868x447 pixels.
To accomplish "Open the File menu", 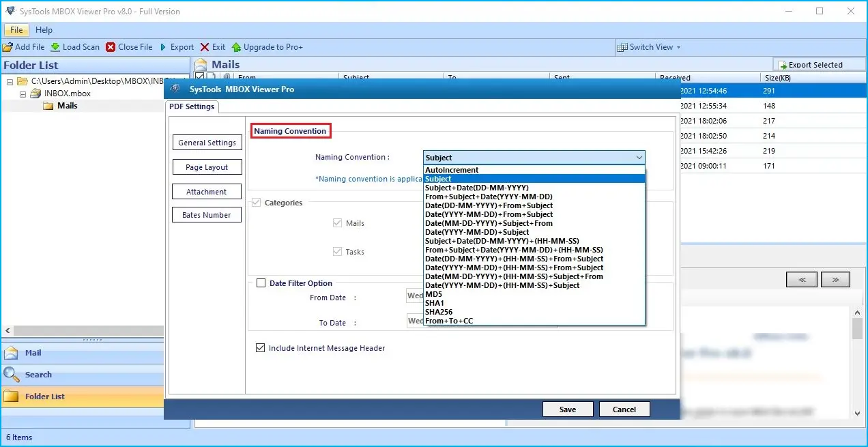I will point(16,29).
